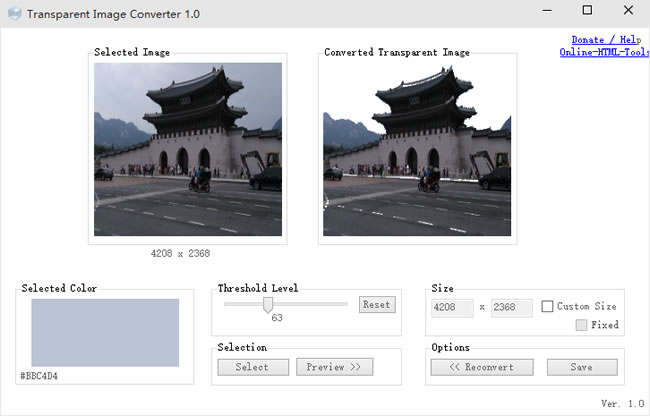Close the Transparent Image Converter window

point(627,11)
